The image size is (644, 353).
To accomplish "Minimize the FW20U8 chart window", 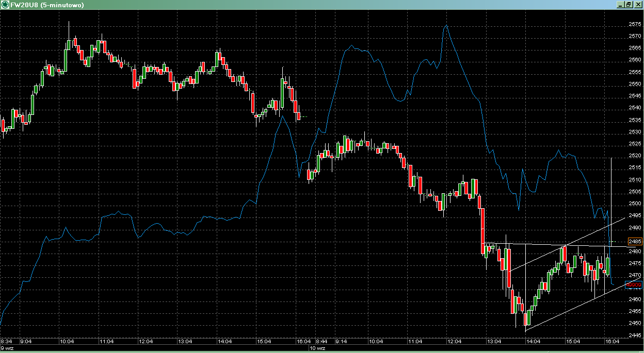I will click(x=620, y=5).
